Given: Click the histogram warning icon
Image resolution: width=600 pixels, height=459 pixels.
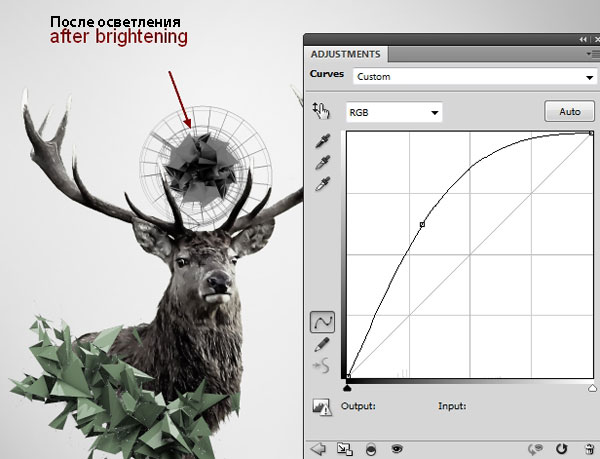Looking at the screenshot, I should (322, 407).
